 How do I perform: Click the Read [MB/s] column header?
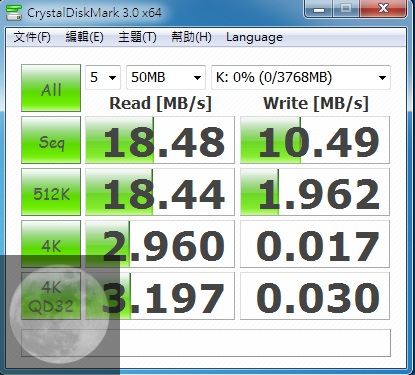[x=160, y=103]
